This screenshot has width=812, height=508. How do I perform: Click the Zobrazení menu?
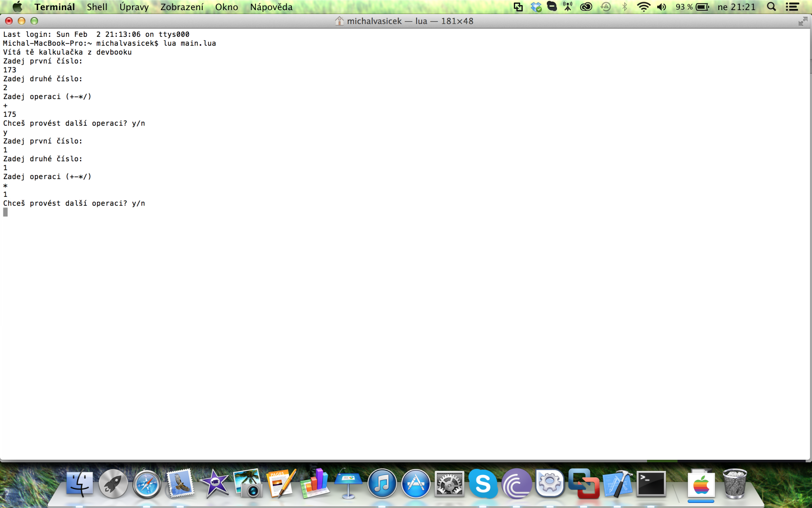tap(182, 6)
